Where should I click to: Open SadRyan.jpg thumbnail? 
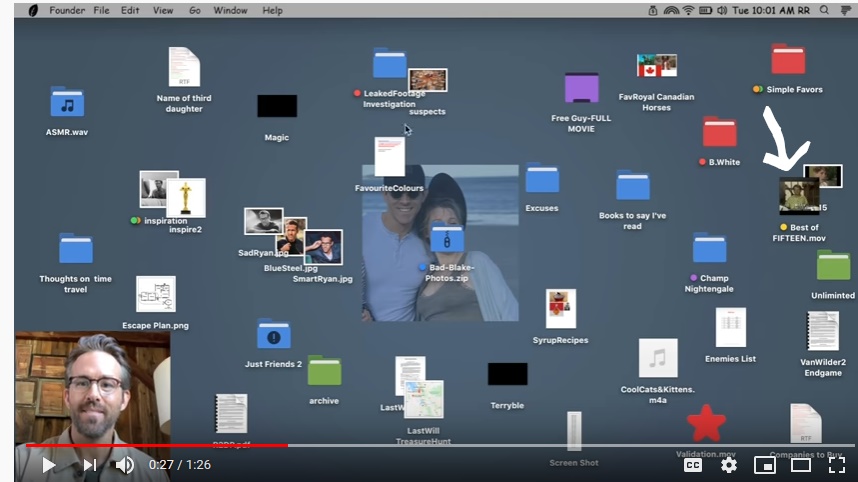coord(263,220)
